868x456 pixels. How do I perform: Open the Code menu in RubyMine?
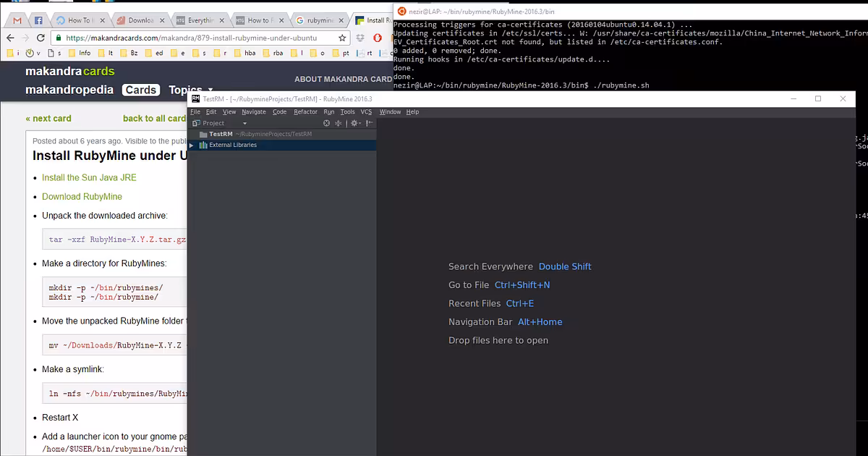pos(279,112)
